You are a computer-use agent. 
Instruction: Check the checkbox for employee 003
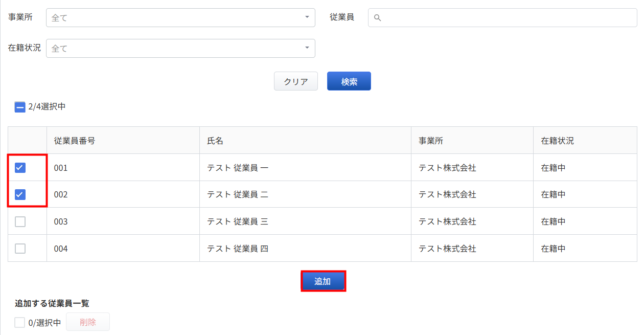[x=20, y=221]
